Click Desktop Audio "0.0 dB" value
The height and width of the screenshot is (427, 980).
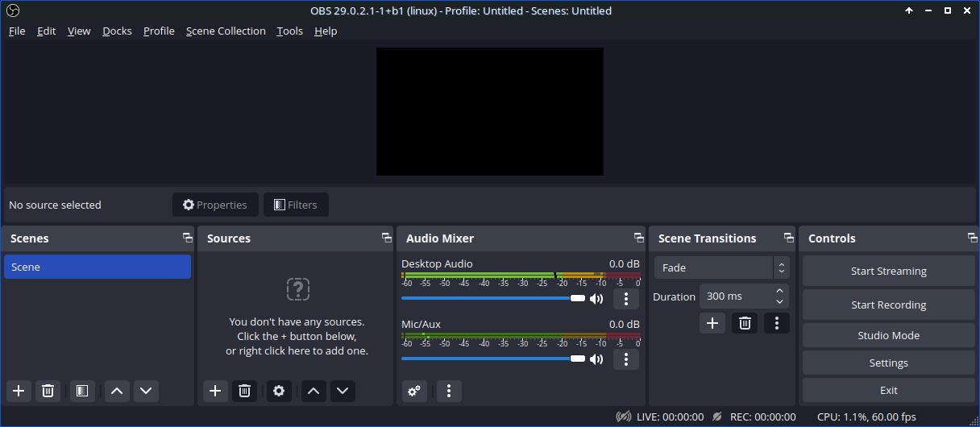(x=624, y=263)
